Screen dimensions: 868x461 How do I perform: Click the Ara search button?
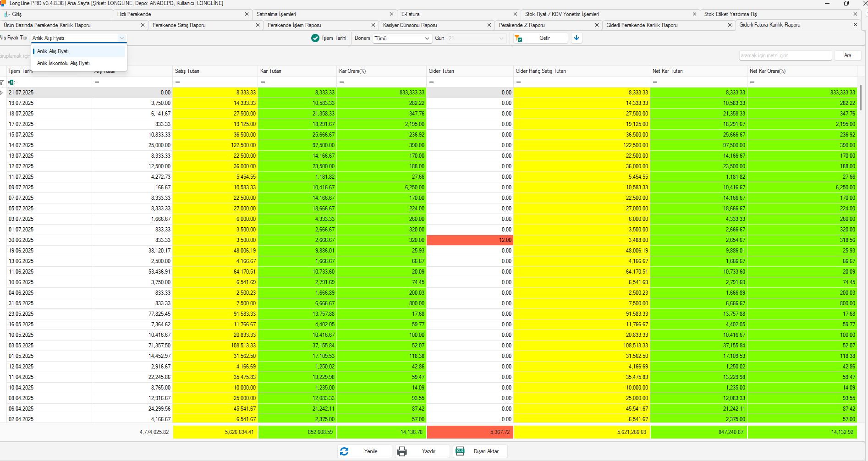point(847,55)
